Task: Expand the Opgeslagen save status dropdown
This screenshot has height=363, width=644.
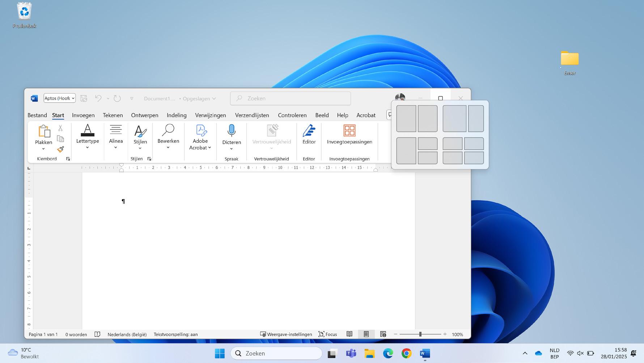Action: [x=214, y=98]
